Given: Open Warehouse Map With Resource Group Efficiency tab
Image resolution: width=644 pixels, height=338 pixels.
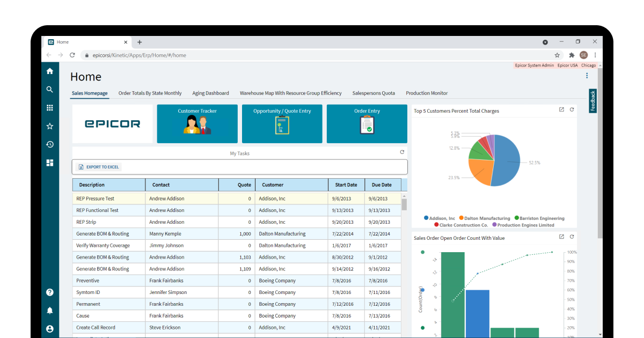Looking at the screenshot, I should pos(291,93).
